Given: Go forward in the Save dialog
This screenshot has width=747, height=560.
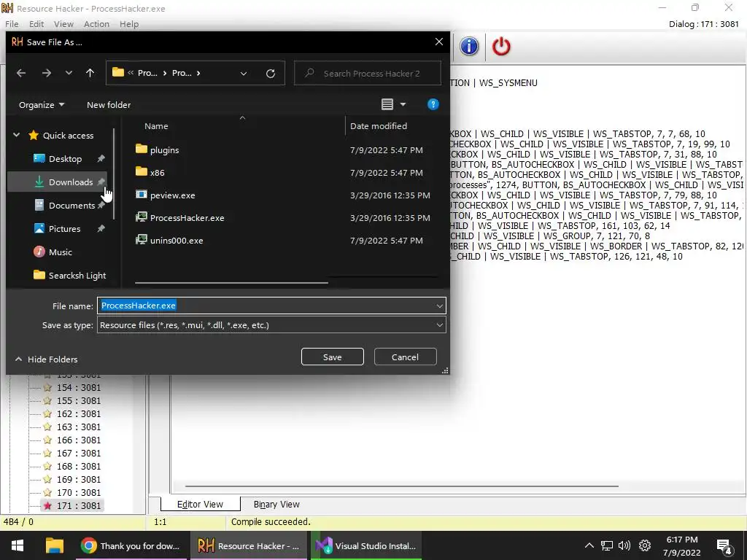Looking at the screenshot, I should tap(46, 73).
